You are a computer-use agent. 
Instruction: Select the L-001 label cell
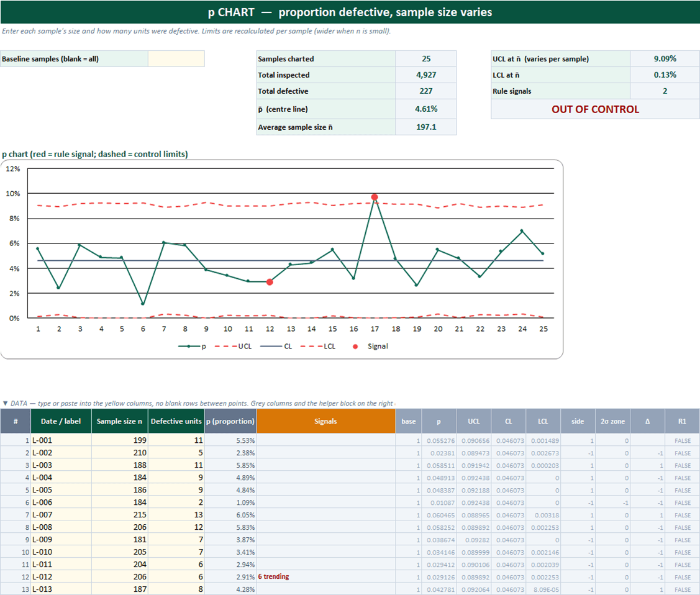(x=61, y=440)
